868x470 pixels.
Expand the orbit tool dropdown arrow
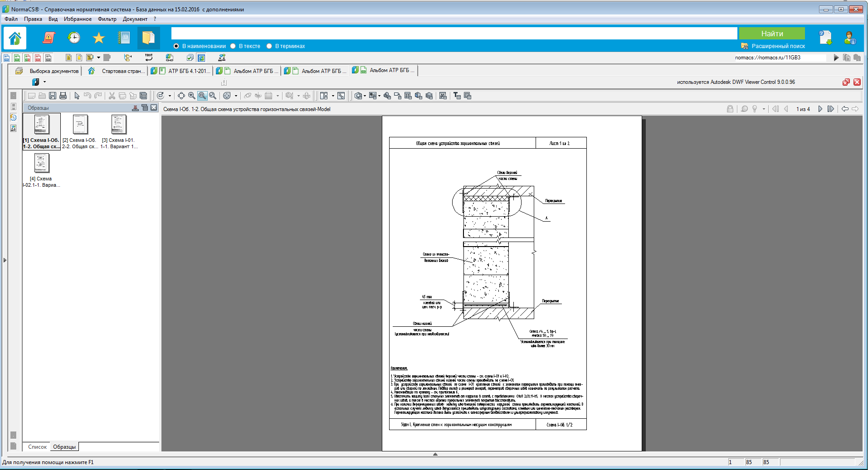coord(236,96)
